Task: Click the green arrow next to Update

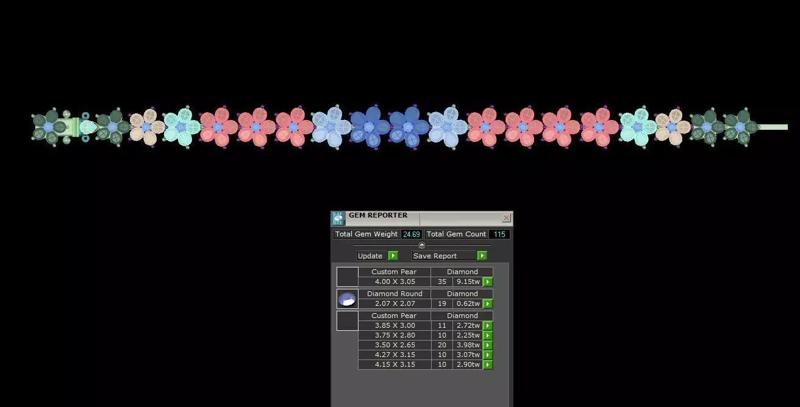Action: coord(392,256)
